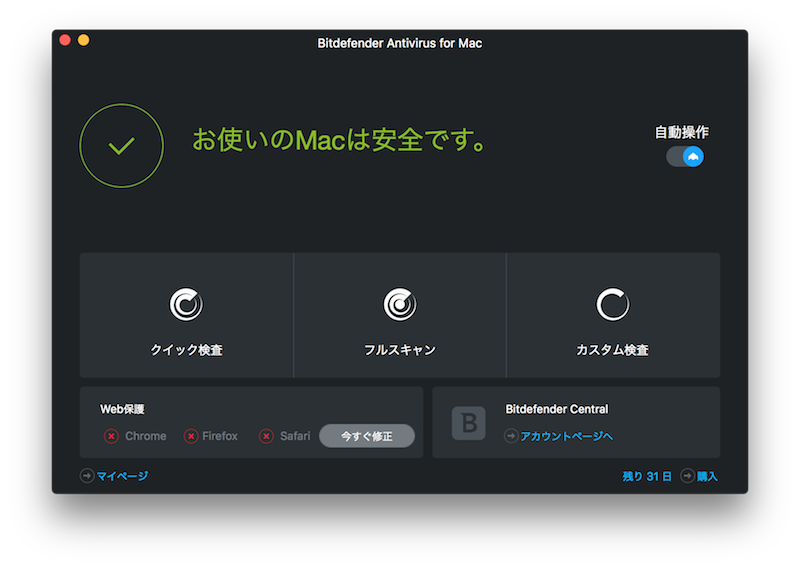
Task: Click the green checkmark status circle
Action: [x=121, y=146]
